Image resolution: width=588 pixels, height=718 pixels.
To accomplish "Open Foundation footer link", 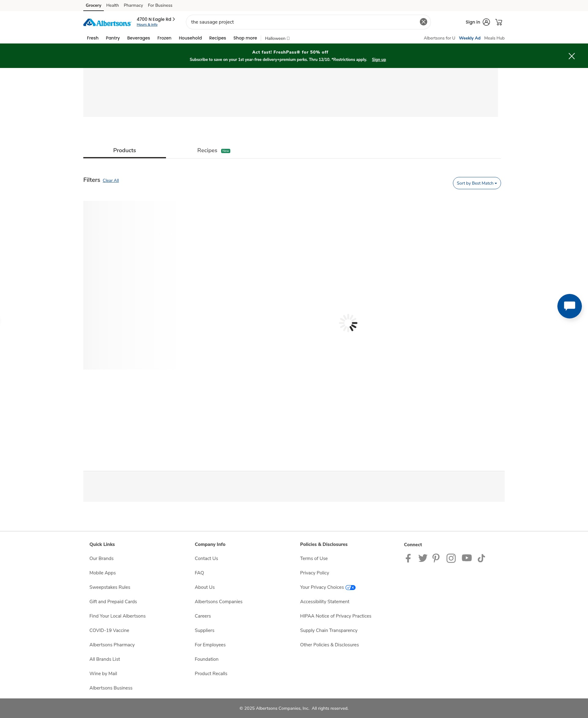I will [x=207, y=659].
